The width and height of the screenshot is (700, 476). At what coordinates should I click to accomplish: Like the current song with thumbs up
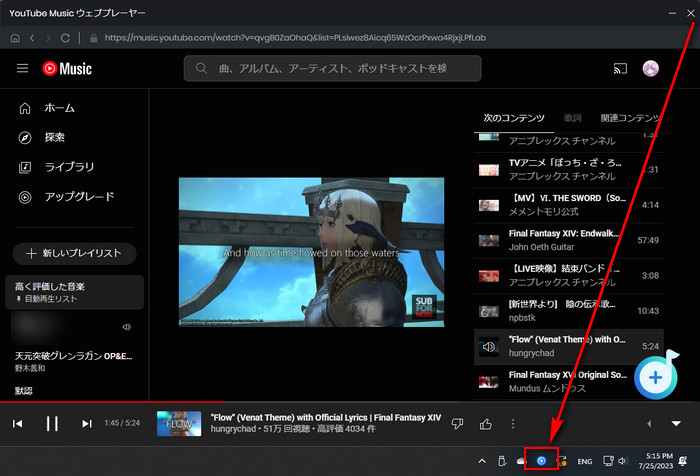tap(486, 424)
